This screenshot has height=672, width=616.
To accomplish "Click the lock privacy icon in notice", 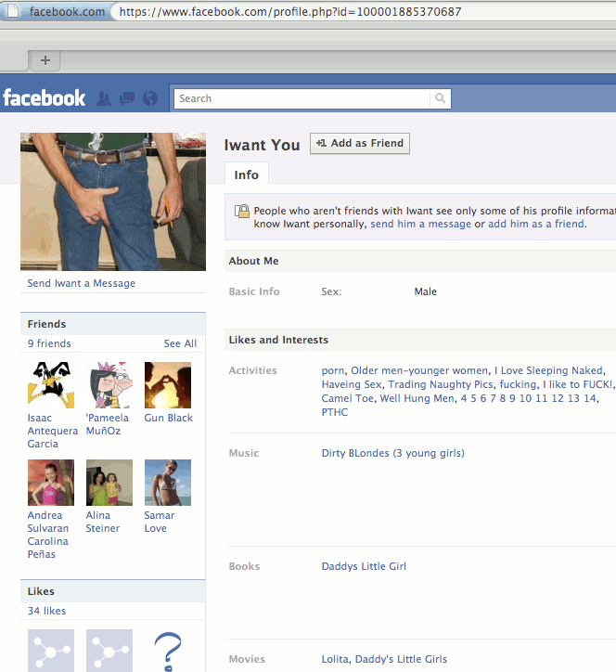I will pos(242,212).
